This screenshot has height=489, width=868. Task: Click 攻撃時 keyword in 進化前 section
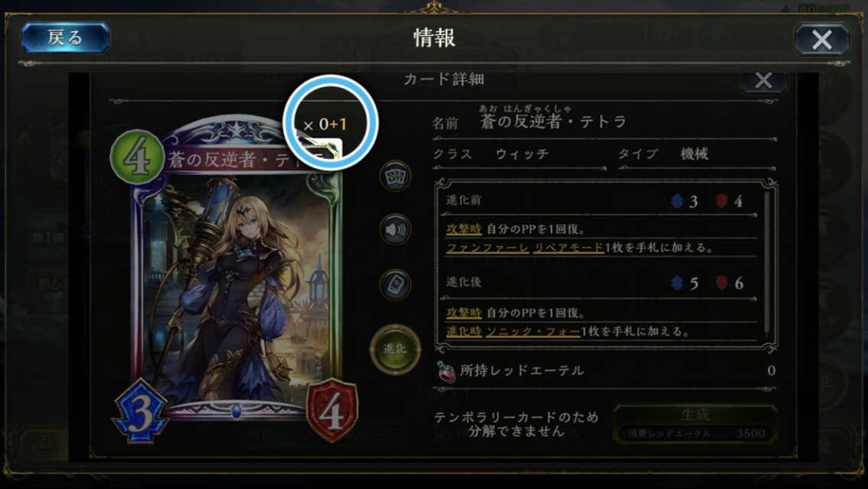tap(464, 228)
